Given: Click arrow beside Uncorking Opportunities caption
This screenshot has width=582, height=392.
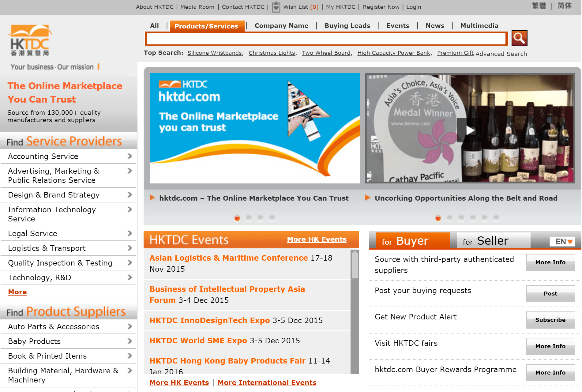Looking at the screenshot, I should pos(368,198).
